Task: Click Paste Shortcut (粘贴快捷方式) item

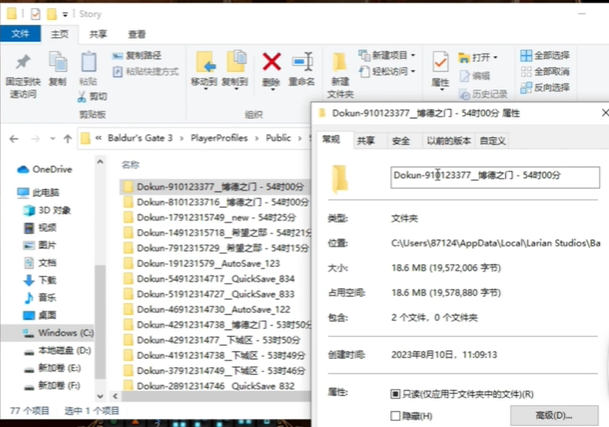Action: 146,72
